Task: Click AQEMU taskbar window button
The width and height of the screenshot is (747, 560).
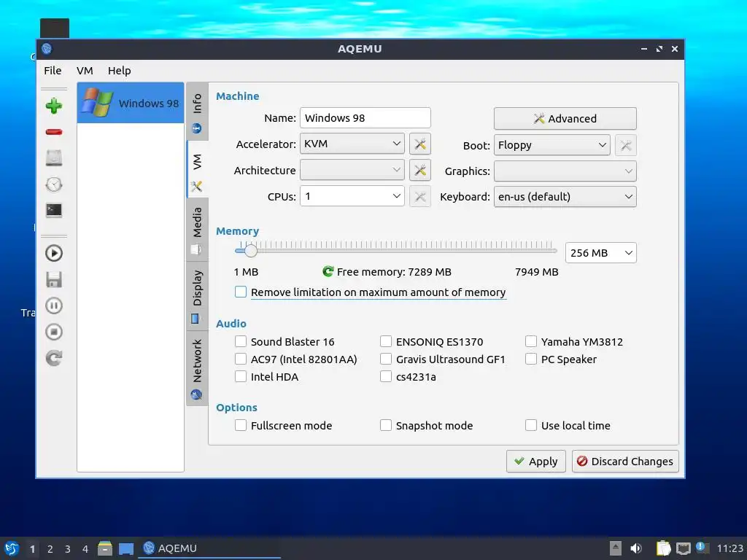Action: click(x=209, y=548)
